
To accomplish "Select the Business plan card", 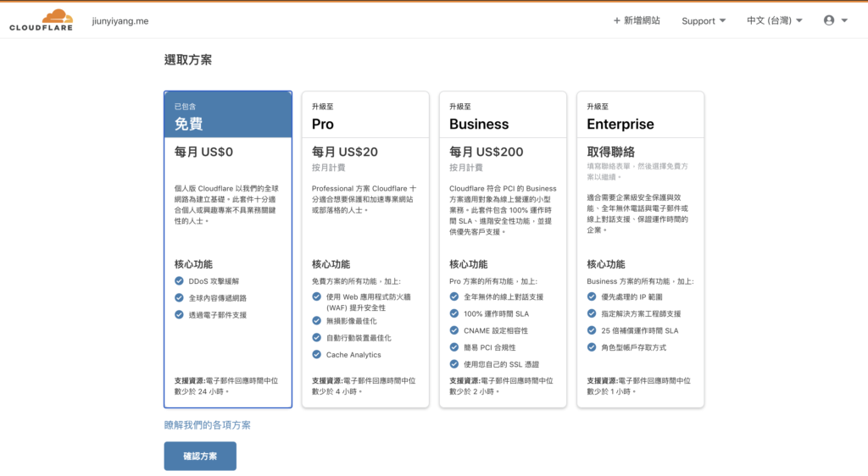I will (x=503, y=249).
